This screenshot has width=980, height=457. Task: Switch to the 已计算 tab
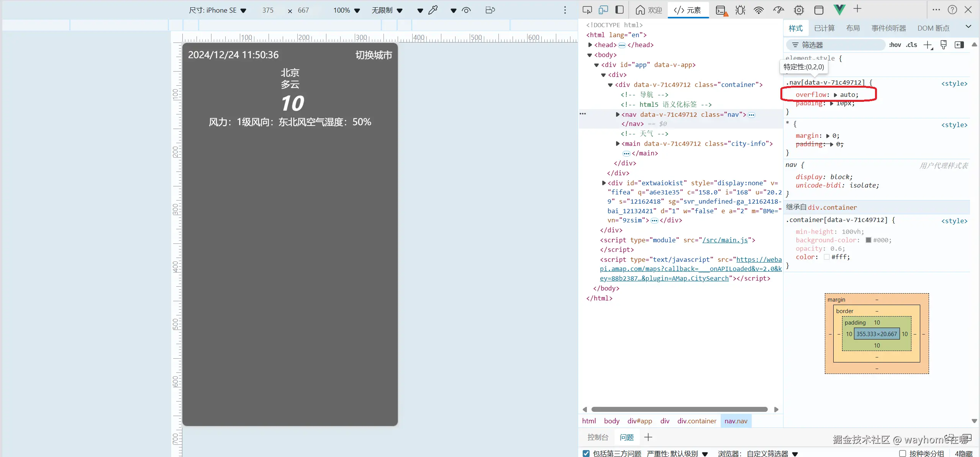pos(824,28)
